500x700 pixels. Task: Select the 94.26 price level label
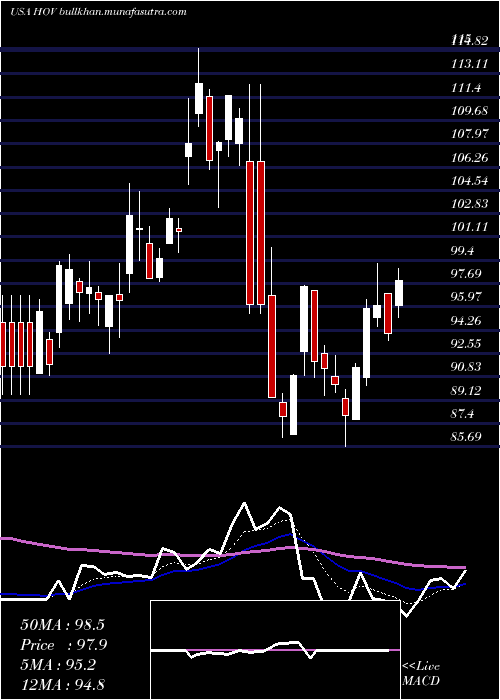[467, 321]
